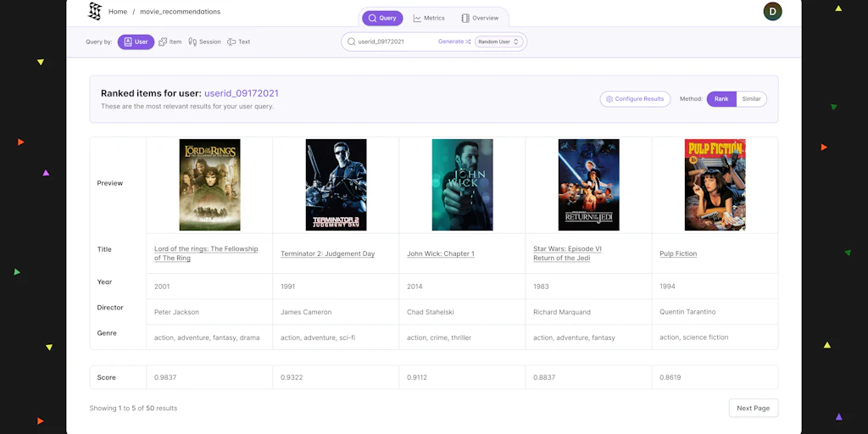868x434 pixels.
Task: Go to Next Page of results
Action: tap(754, 408)
